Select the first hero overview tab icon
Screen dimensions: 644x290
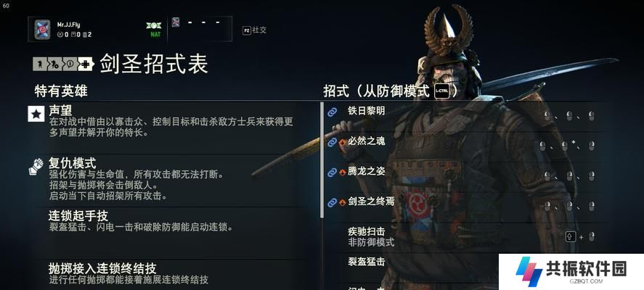point(40,64)
